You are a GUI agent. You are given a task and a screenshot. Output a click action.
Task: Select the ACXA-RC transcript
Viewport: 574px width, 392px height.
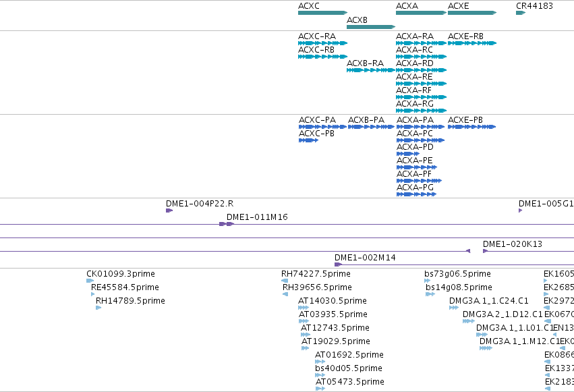click(421, 57)
